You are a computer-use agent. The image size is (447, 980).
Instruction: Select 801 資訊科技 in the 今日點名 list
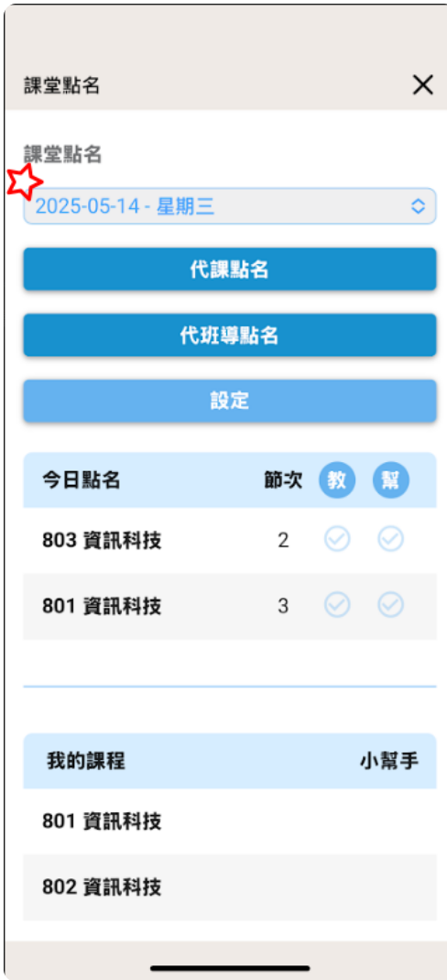tap(230, 606)
